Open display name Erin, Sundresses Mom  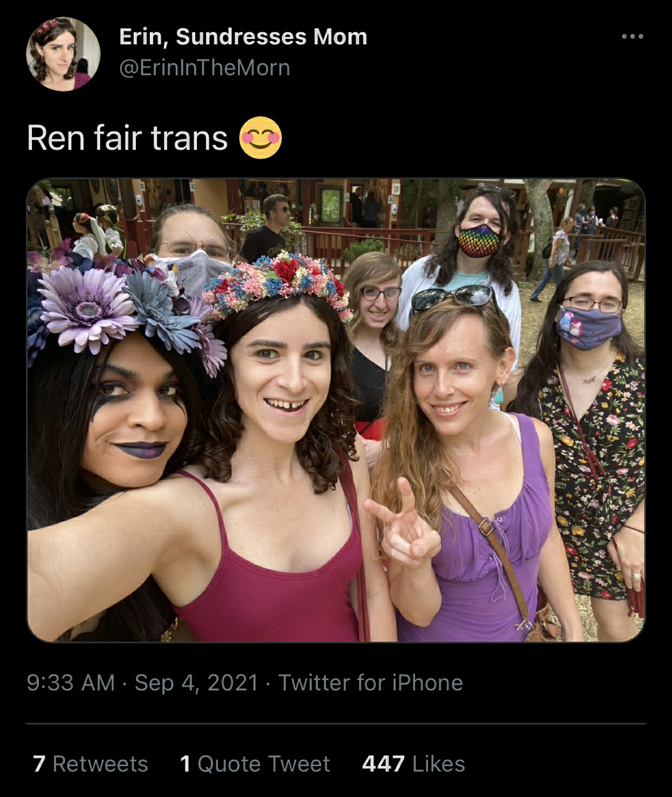[x=243, y=37]
